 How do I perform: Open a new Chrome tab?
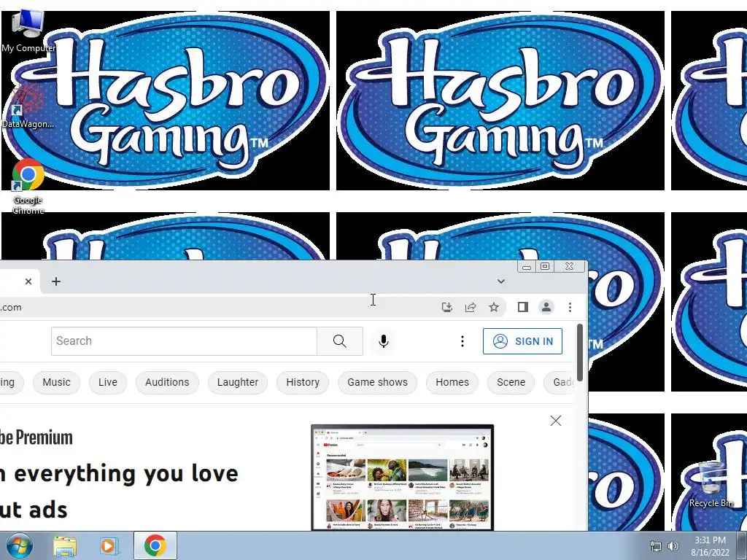coord(56,281)
